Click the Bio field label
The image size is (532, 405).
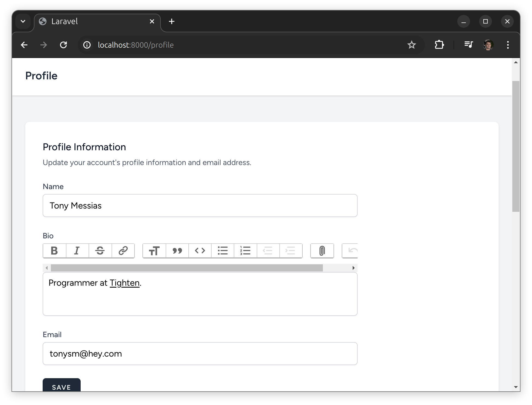[48, 236]
